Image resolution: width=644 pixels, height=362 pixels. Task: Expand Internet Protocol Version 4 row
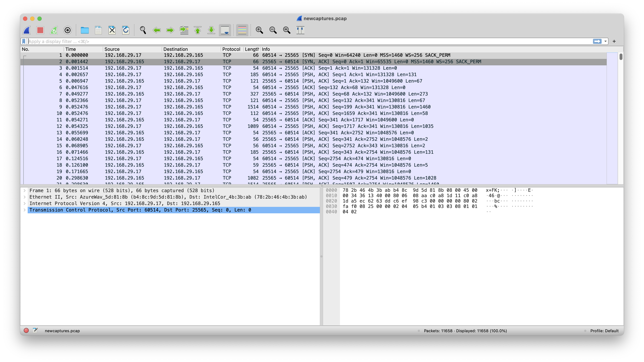click(x=24, y=203)
